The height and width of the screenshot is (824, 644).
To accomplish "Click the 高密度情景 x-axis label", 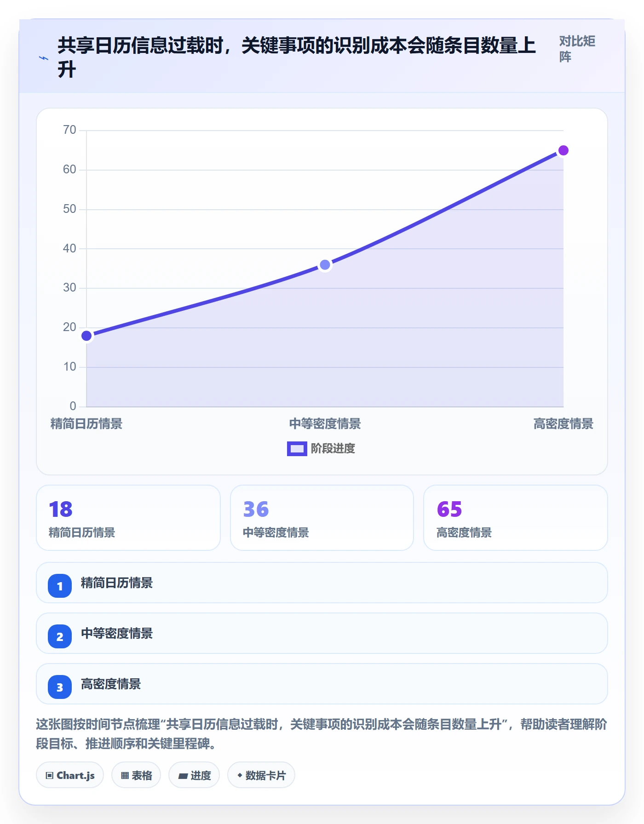I will [x=563, y=424].
